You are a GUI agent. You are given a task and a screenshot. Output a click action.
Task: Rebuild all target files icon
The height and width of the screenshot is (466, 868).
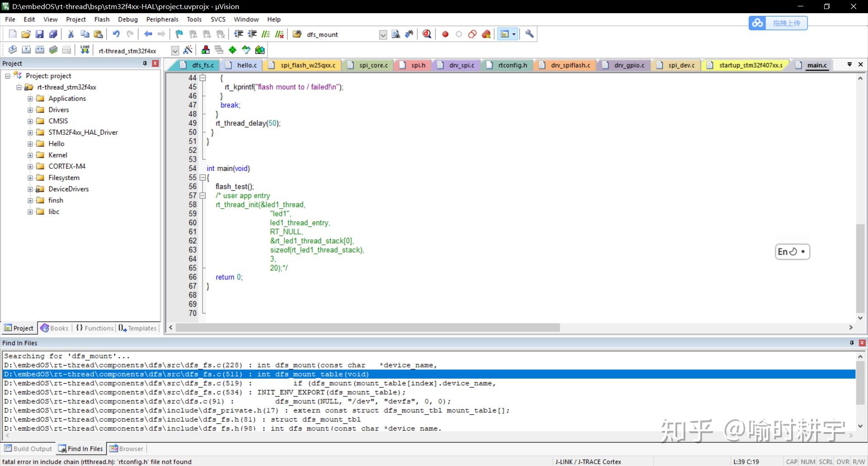(40, 50)
